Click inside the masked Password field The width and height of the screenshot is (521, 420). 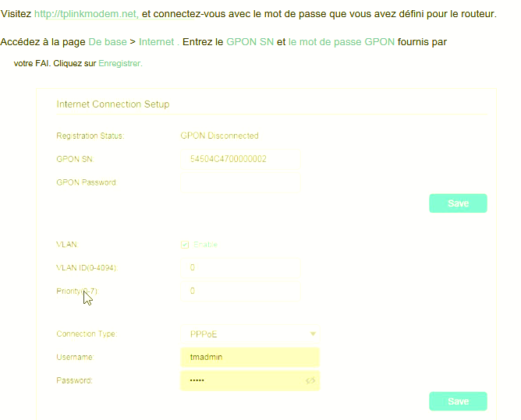[x=240, y=380]
